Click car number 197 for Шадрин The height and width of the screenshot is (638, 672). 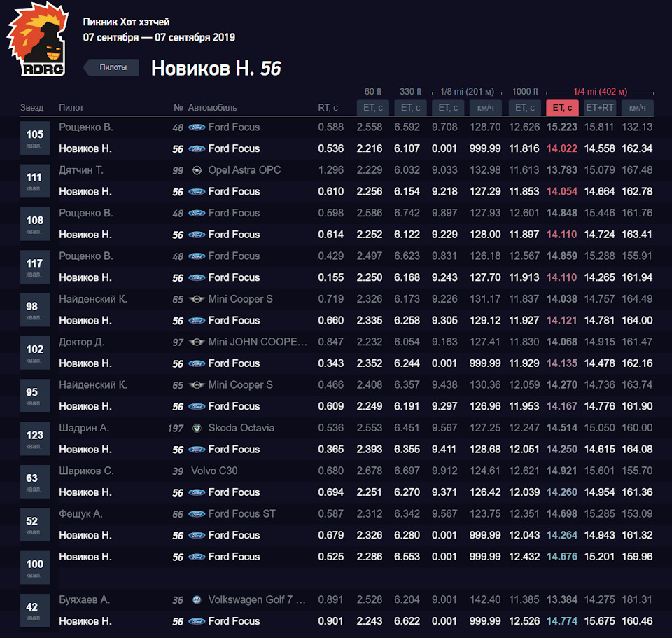tap(176, 429)
